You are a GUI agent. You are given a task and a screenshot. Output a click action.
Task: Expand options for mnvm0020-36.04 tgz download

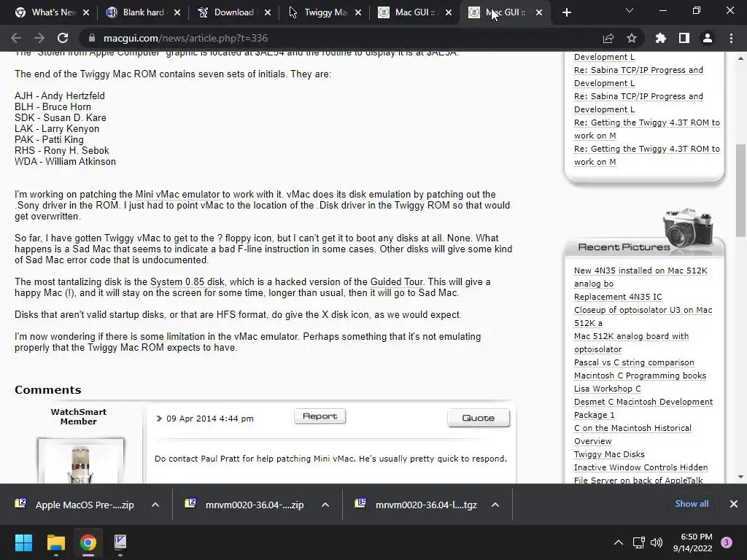tap(495, 505)
